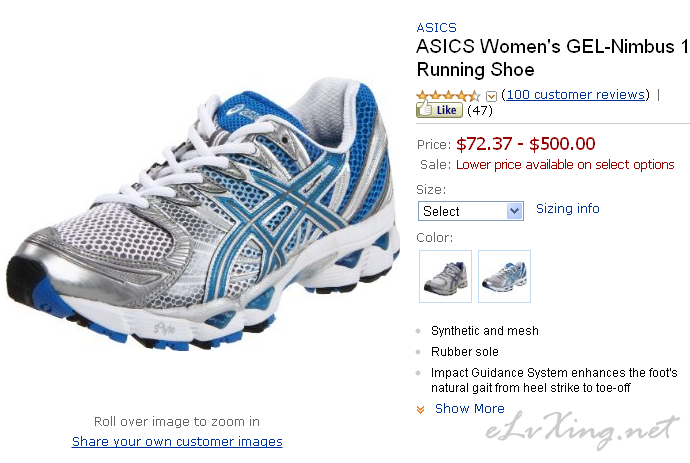Open the ASICS brand link
This screenshot has height=463, width=690.
437,28
